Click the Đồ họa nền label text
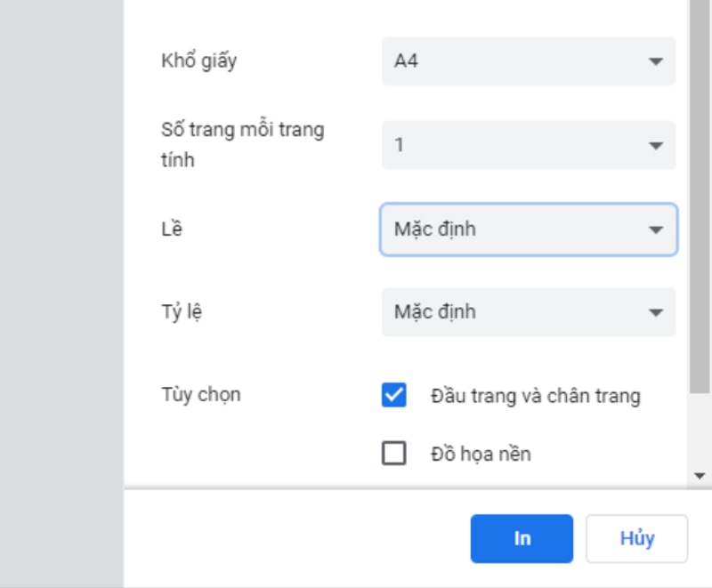 tap(481, 455)
